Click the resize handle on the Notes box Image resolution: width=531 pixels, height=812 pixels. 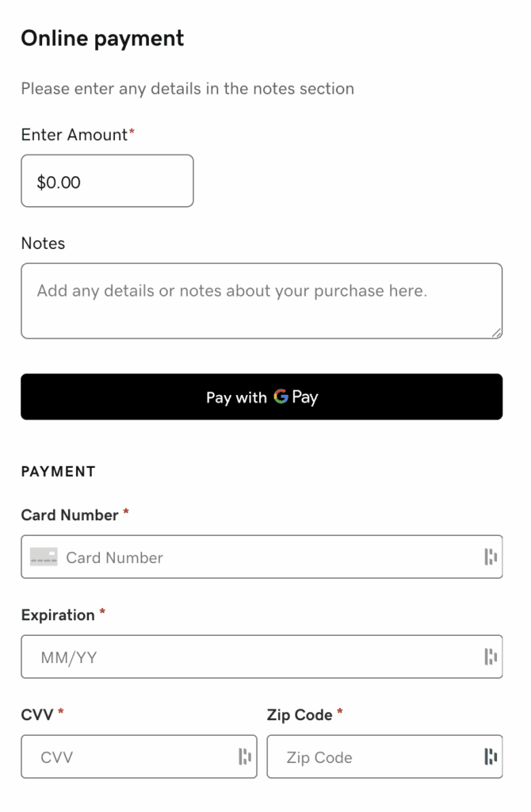point(498,332)
